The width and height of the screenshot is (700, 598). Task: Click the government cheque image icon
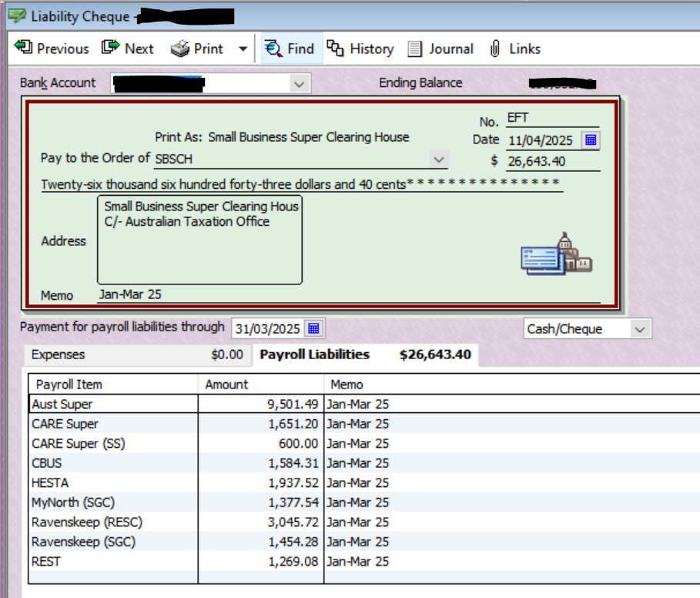point(556,254)
